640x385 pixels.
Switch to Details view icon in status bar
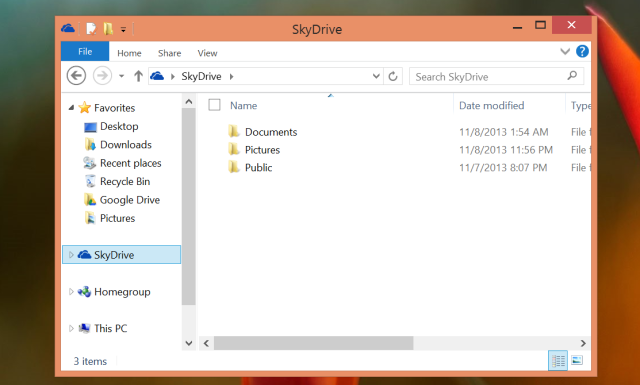click(x=558, y=361)
